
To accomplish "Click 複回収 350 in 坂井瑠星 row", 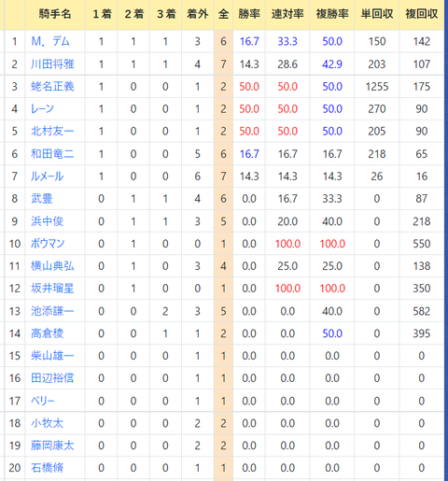I will point(422,289).
